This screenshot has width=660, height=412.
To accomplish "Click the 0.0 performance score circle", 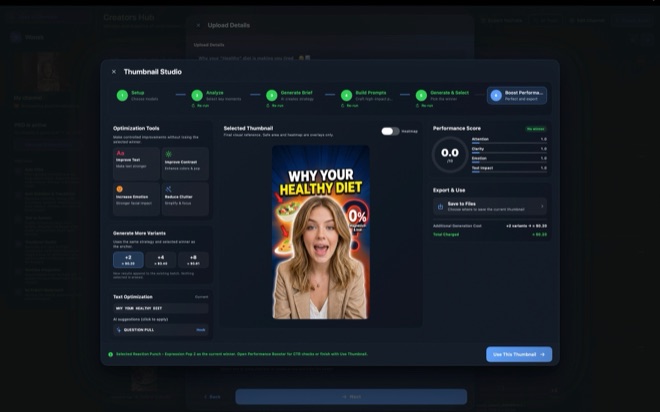I will 450,154.
